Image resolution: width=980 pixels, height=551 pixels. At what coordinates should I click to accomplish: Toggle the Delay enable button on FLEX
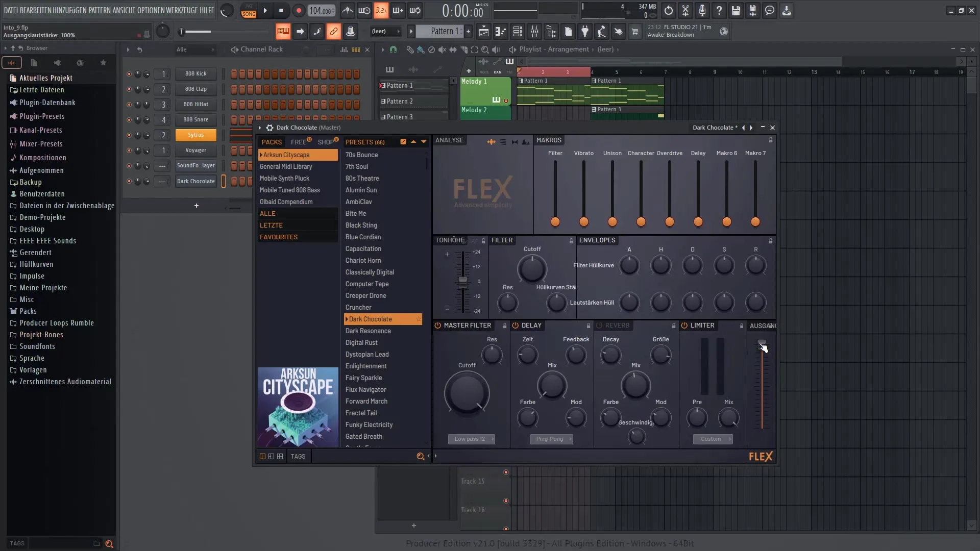513,325
